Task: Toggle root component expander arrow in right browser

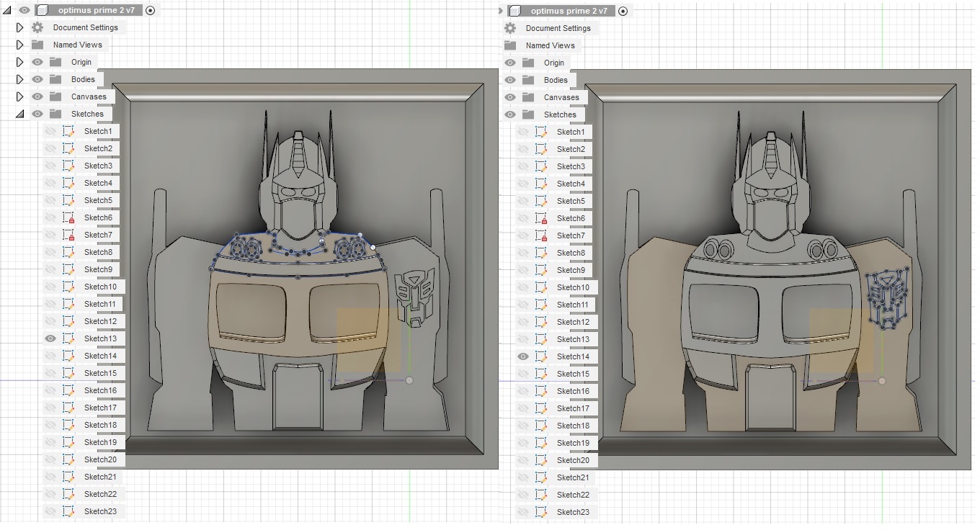Action: [501, 11]
